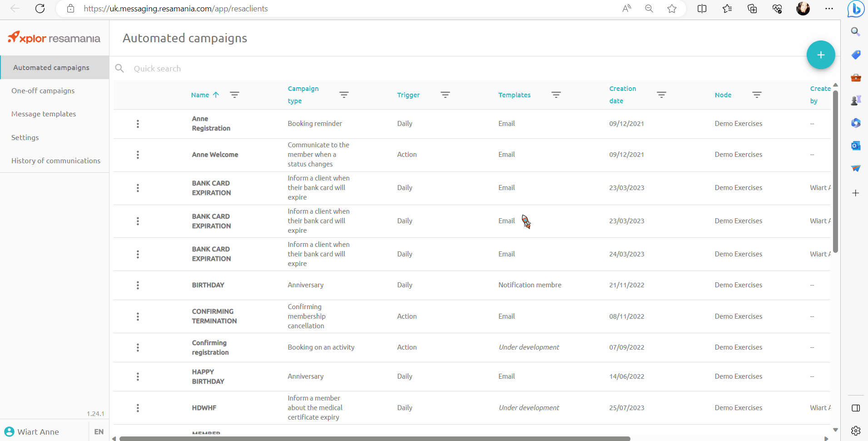Open Settings in the sidebar
This screenshot has height=441, width=868.
point(25,138)
